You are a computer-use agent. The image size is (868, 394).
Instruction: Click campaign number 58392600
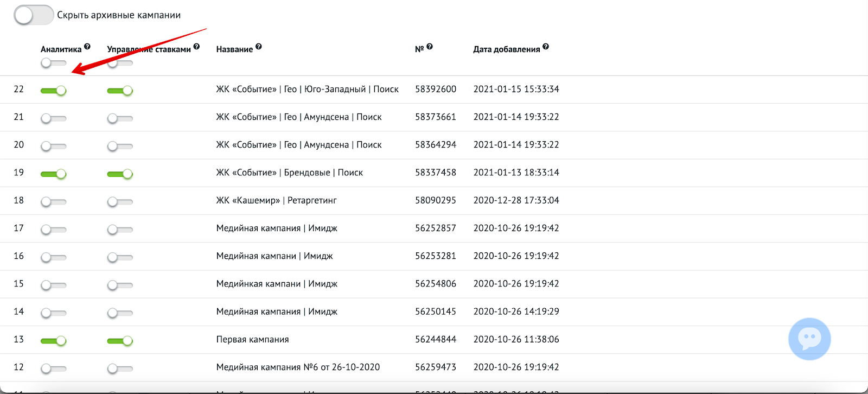coord(436,89)
